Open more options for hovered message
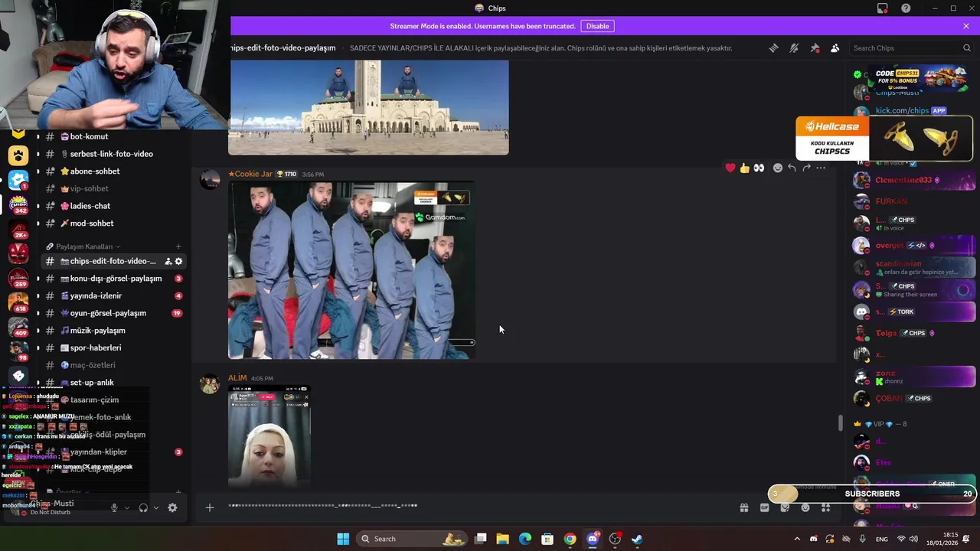Viewport: 980px width, 551px height. click(x=821, y=168)
